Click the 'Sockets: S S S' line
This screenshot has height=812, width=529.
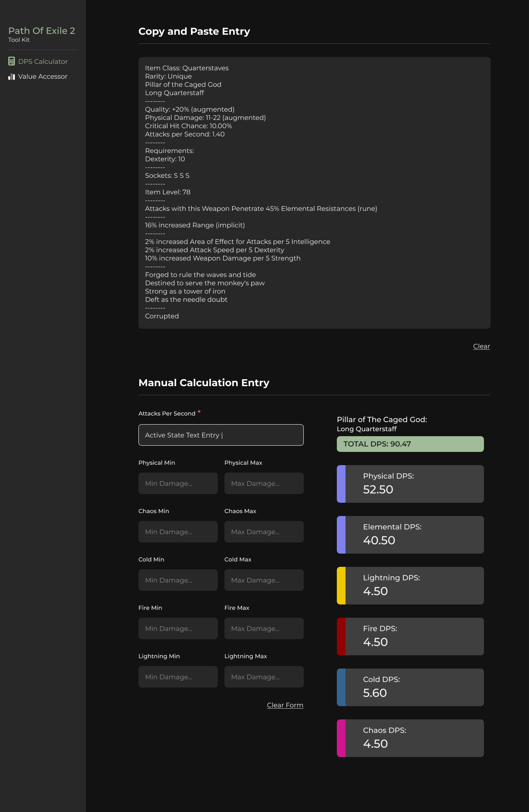click(x=167, y=175)
